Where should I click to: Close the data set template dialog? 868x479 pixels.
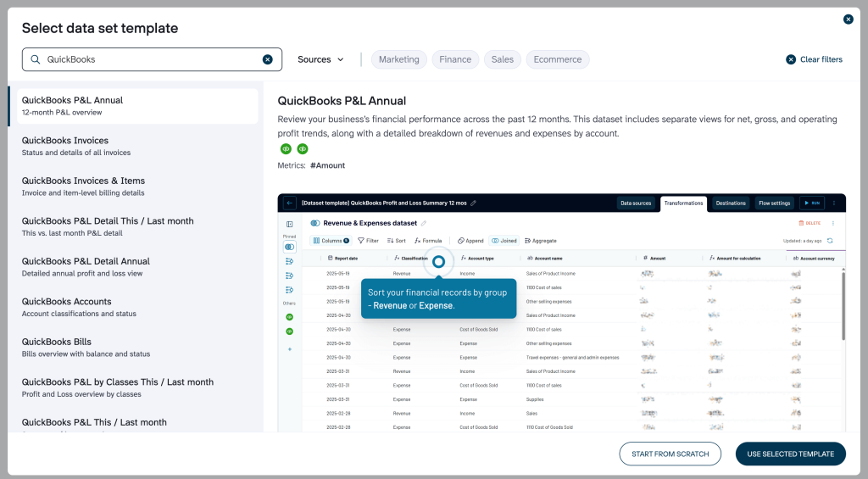(848, 19)
